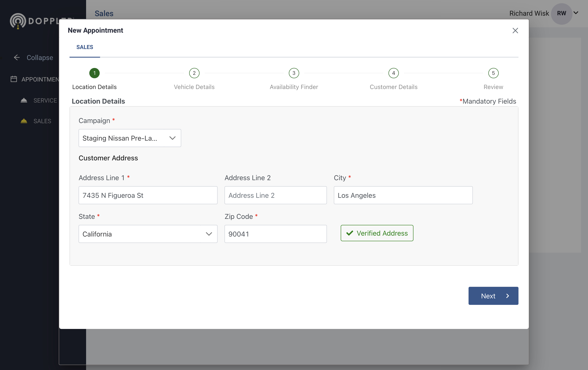
Task: Focus the City field with Los Angeles
Action: [x=403, y=195]
